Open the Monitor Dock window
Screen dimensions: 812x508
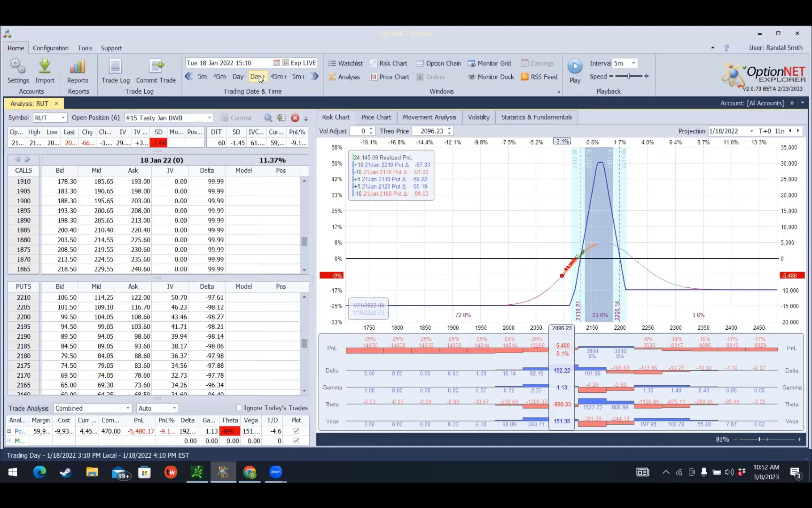tap(491, 77)
